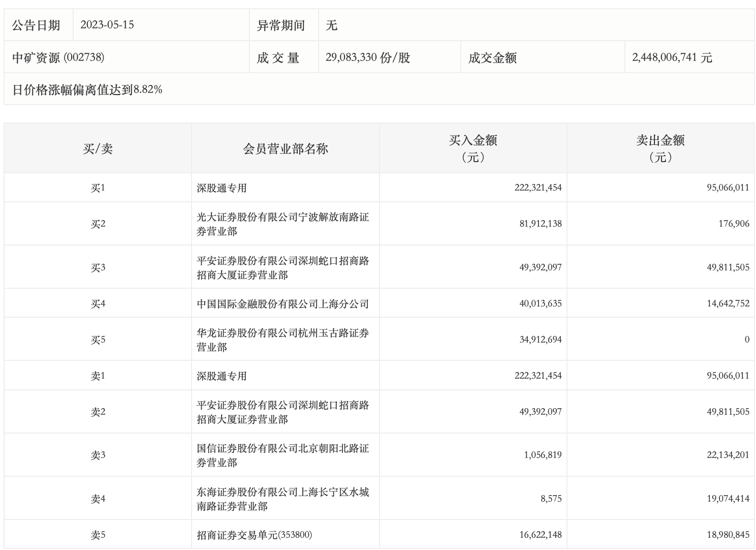This screenshot has width=756, height=550.
Task: Open 东海证券上海长宁区水城南路 entry
Action: [x=283, y=499]
